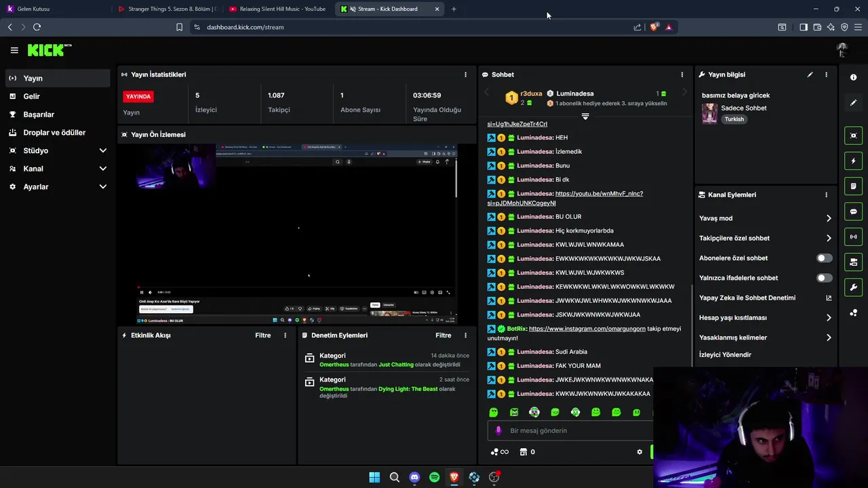Viewport: 868px width, 488px height.
Task: Click the broadcast signal icon in right sidebar
Action: [x=853, y=237]
